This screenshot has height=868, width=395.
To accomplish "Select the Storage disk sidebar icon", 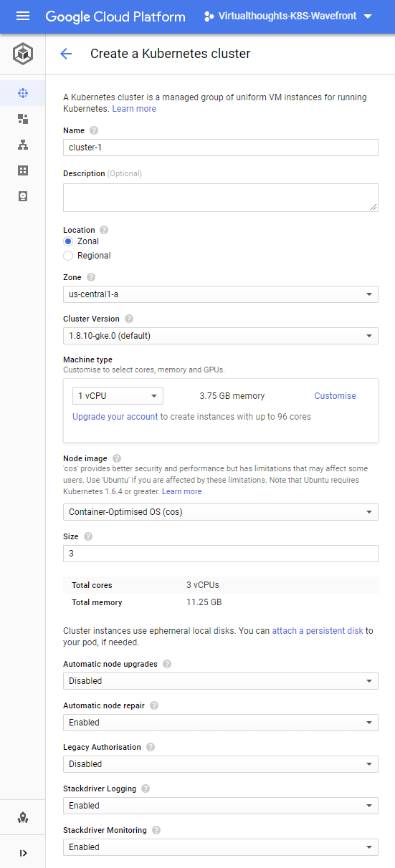I will tap(23, 196).
